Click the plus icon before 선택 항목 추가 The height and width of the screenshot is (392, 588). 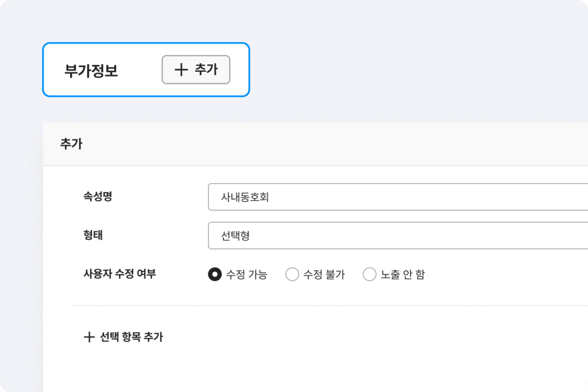pyautogui.click(x=89, y=337)
